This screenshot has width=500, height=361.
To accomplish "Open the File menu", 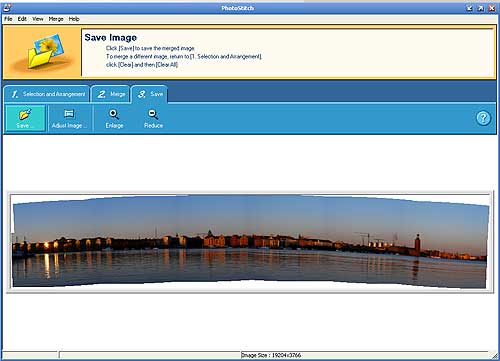I will pos(8,19).
